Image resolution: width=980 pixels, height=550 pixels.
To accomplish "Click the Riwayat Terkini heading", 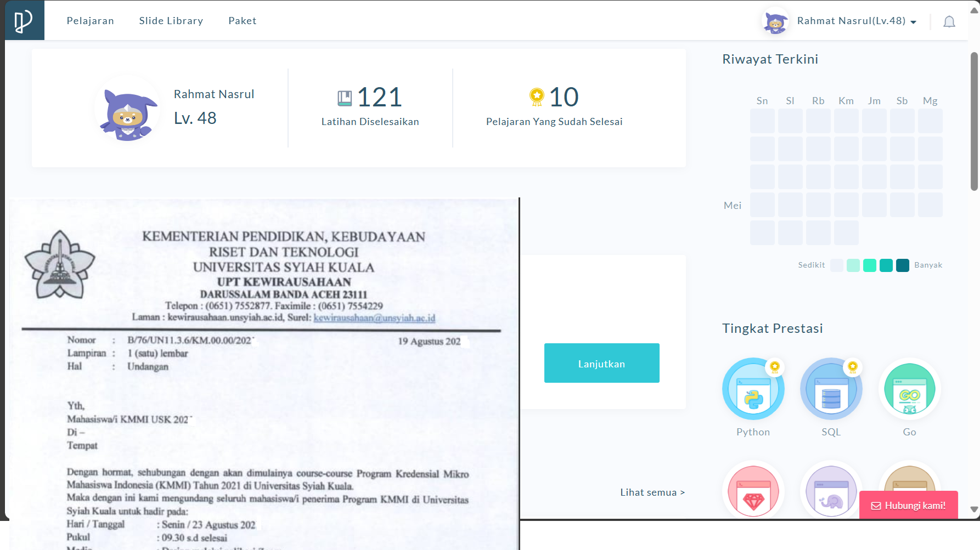I will tap(770, 59).
